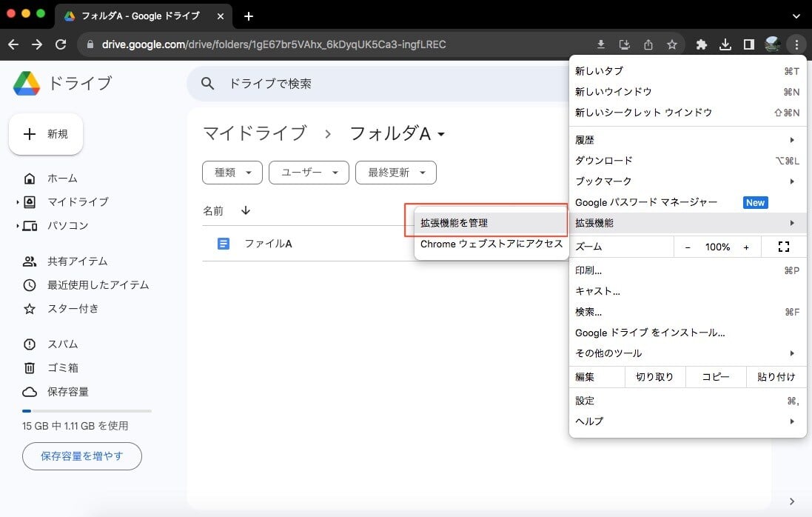
Task: Click the browser forward arrow
Action: 37,44
